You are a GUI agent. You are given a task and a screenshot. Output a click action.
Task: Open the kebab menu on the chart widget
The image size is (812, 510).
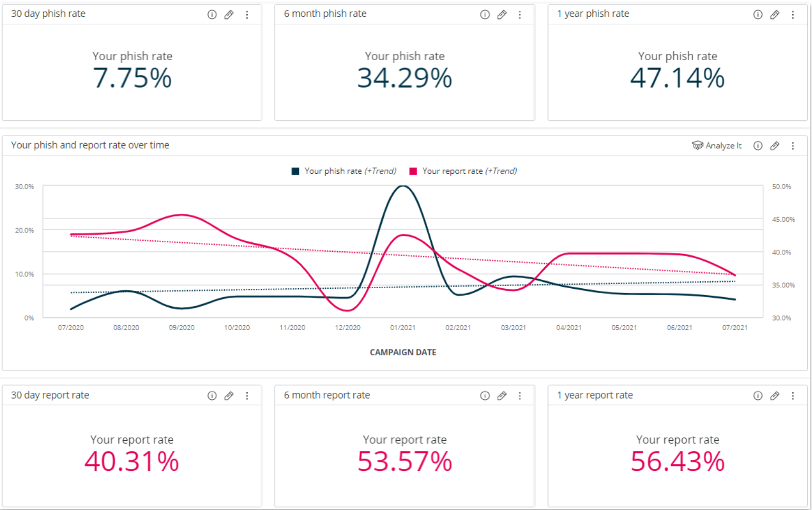point(793,146)
